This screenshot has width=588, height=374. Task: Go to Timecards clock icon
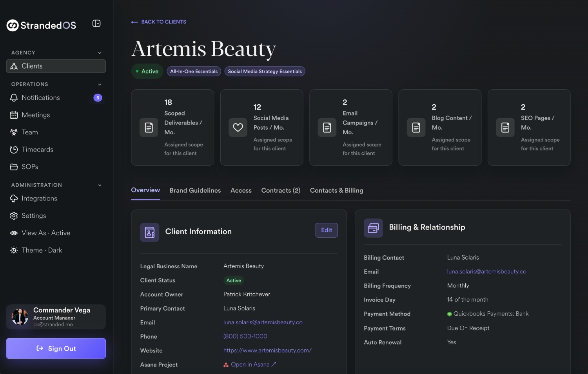pos(14,150)
